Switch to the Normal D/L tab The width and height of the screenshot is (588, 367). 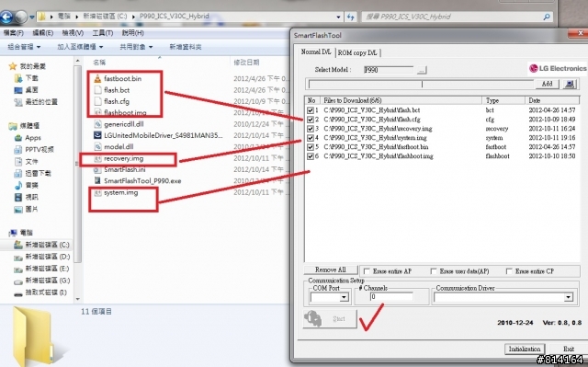pyautogui.click(x=316, y=52)
